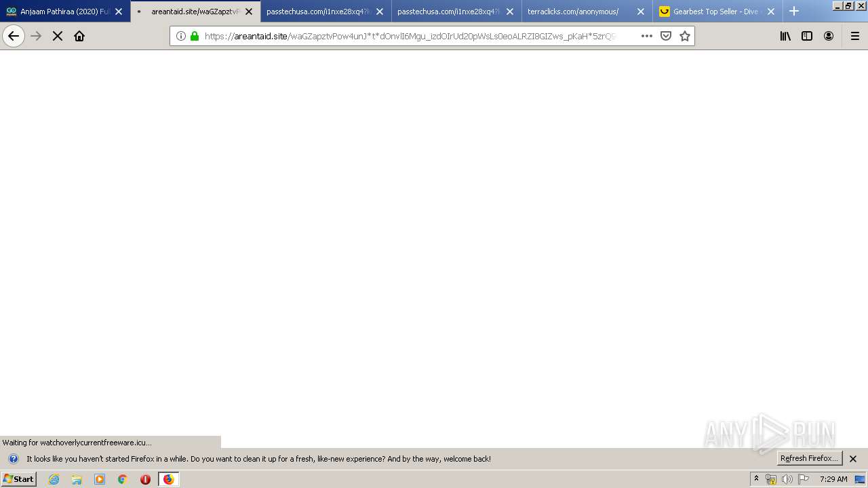
Task: Click the 7:29 AM system clock
Action: (x=833, y=479)
